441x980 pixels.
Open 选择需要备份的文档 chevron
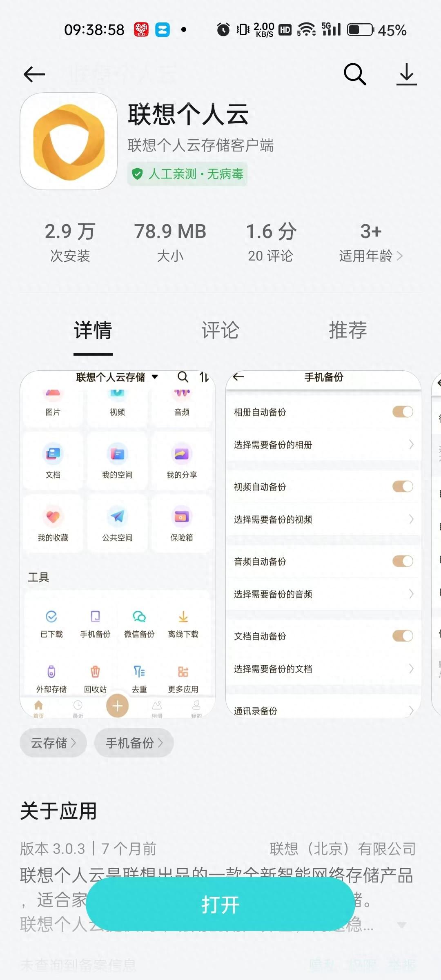(411, 668)
